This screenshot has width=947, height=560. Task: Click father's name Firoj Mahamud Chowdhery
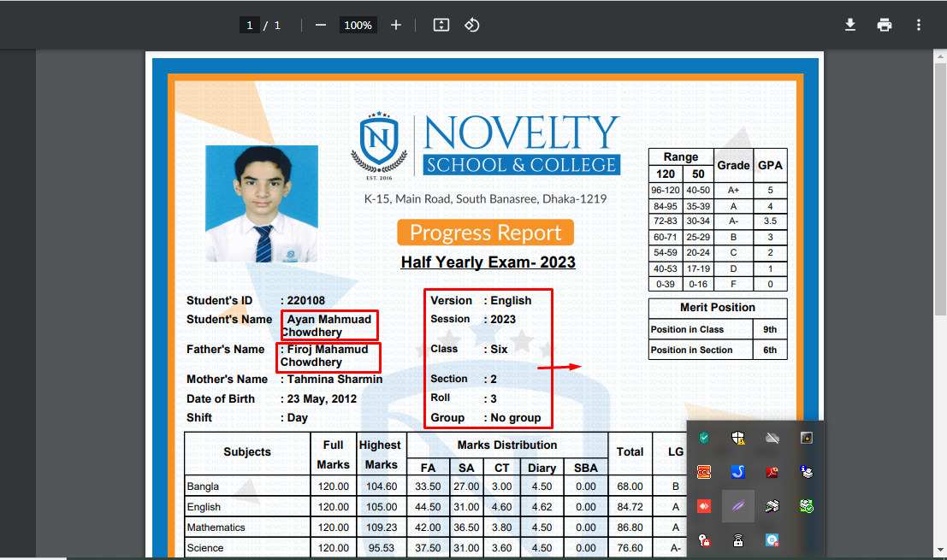325,356
